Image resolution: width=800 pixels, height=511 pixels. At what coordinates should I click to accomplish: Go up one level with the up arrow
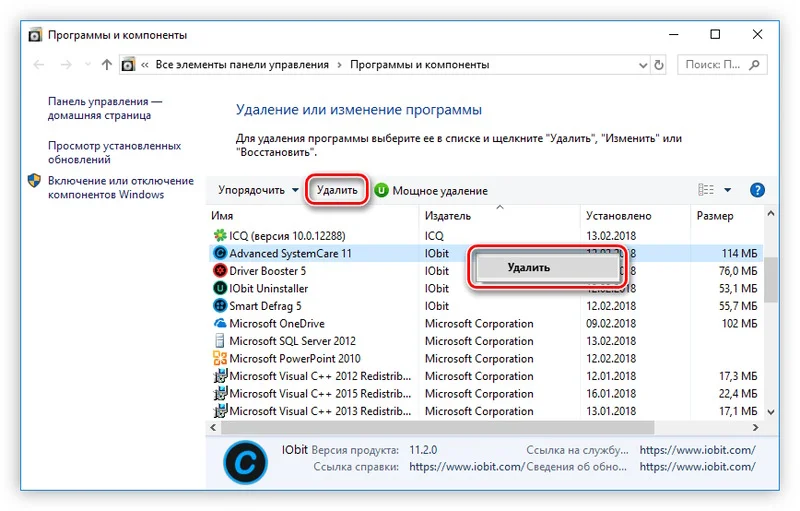106,65
